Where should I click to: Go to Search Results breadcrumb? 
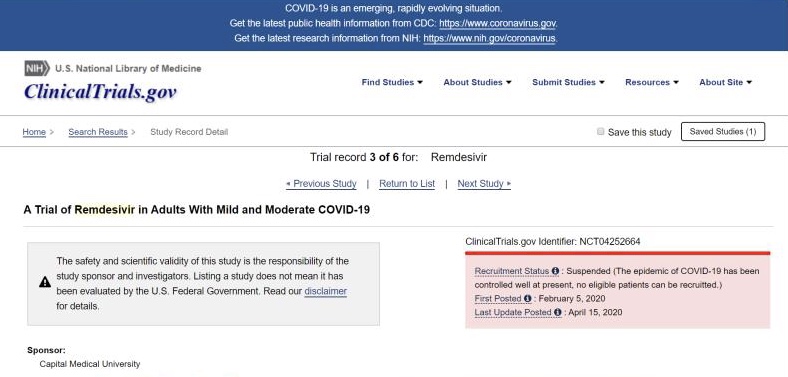(98, 132)
